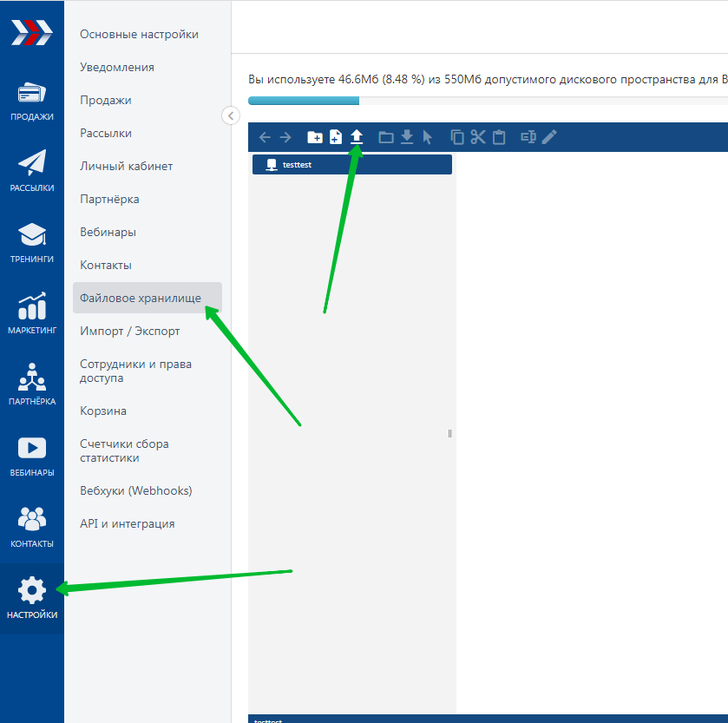Click the new file icon
This screenshot has width=728, height=723.
(x=336, y=137)
